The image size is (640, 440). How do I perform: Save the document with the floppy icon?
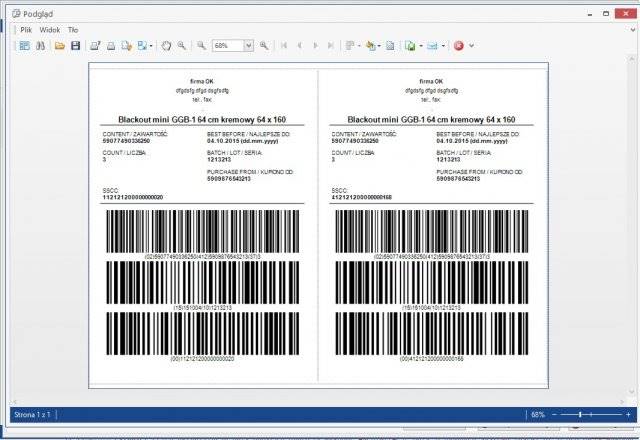(76, 46)
